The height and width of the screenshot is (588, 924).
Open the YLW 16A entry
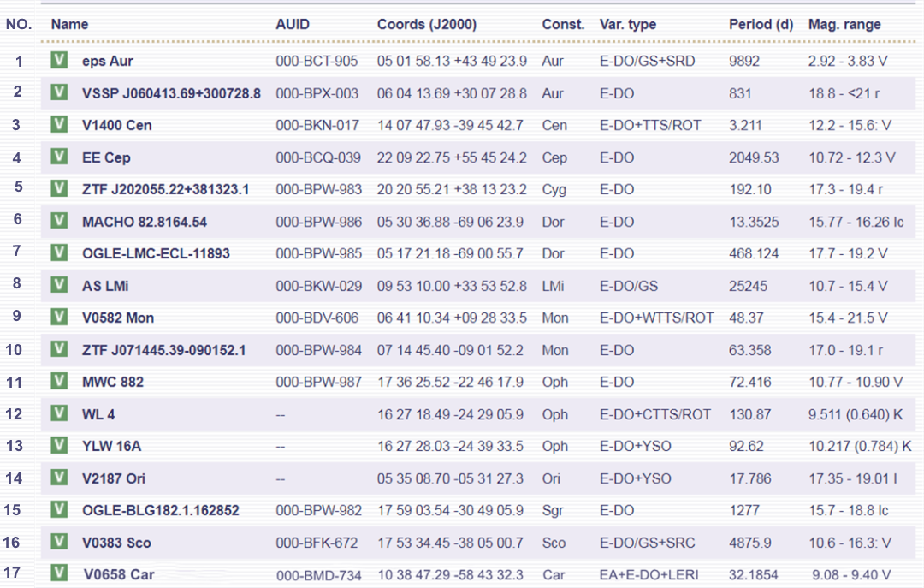(x=111, y=446)
